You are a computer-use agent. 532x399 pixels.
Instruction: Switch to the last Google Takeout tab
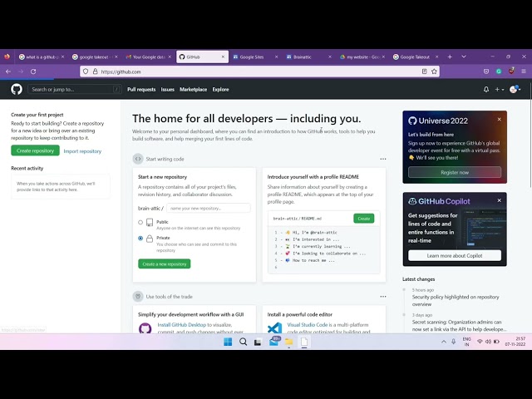point(416,57)
